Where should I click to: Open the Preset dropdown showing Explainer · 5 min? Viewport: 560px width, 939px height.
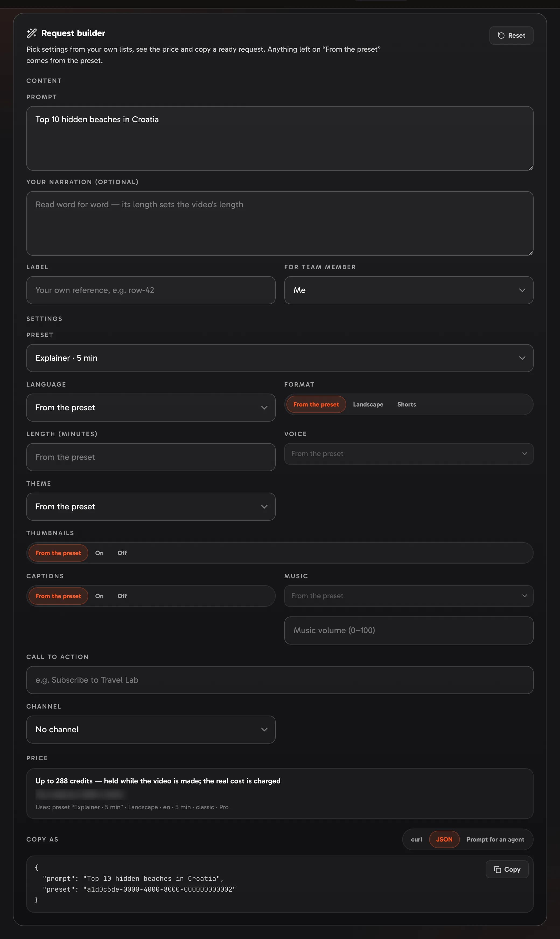280,358
